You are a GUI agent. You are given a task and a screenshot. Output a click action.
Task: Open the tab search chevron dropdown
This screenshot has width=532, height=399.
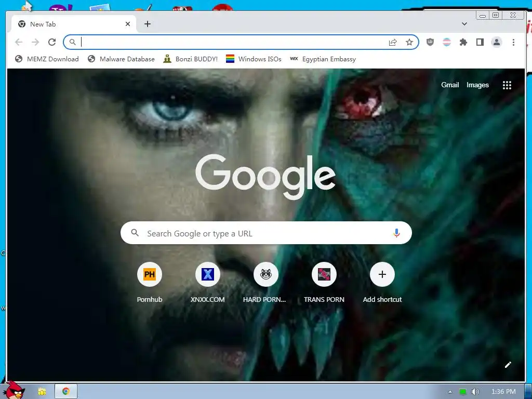464,24
